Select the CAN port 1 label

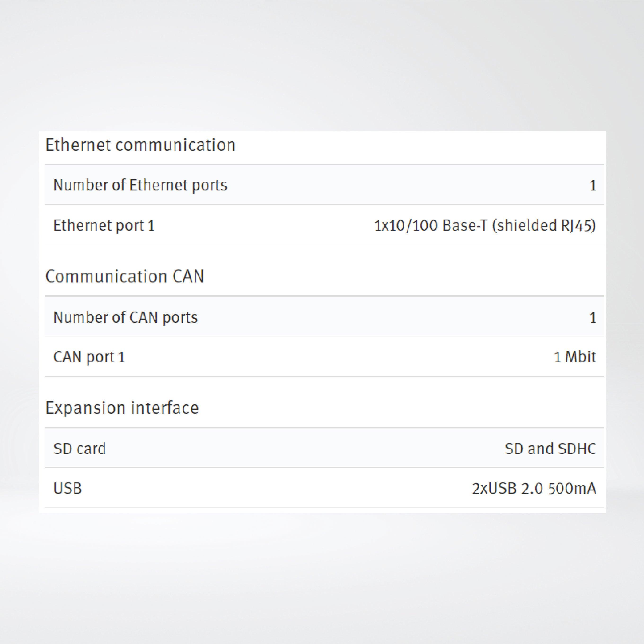pos(89,357)
